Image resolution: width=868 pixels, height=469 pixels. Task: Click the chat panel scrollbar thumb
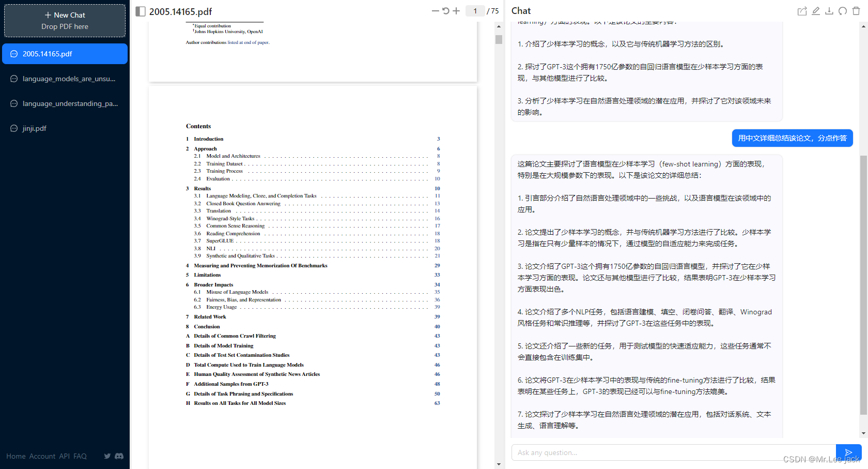point(863,284)
